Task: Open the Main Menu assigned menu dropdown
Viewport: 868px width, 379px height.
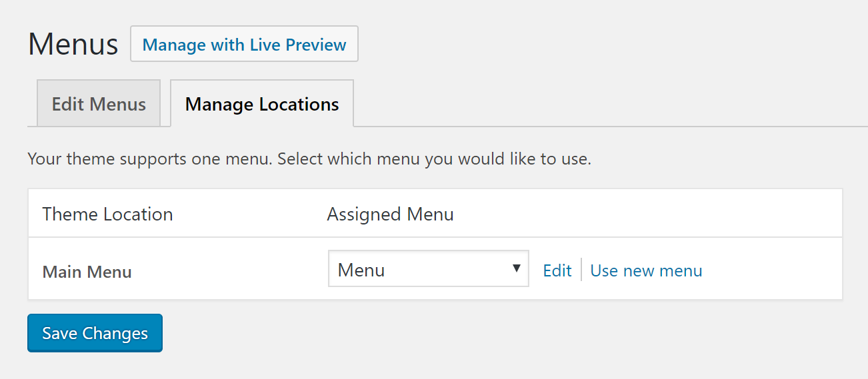Action: click(429, 268)
